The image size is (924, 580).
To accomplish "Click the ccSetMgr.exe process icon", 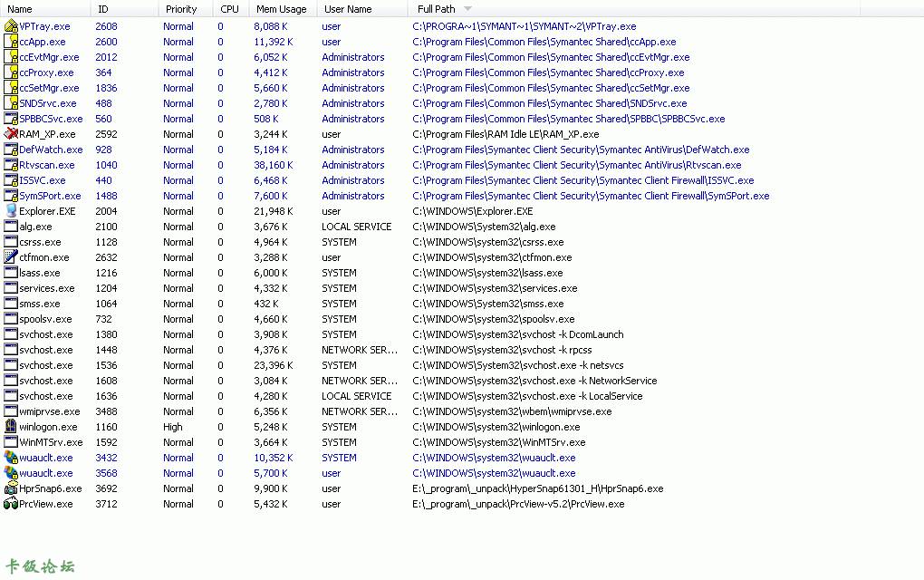I will [x=11, y=87].
